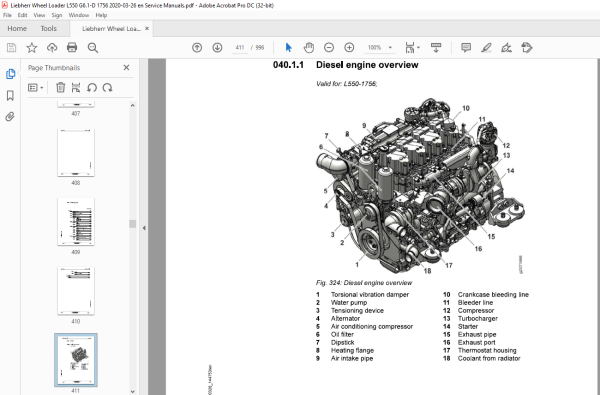This screenshot has height=395, width=600.
Task: Open the find text search tool
Action: tap(93, 47)
